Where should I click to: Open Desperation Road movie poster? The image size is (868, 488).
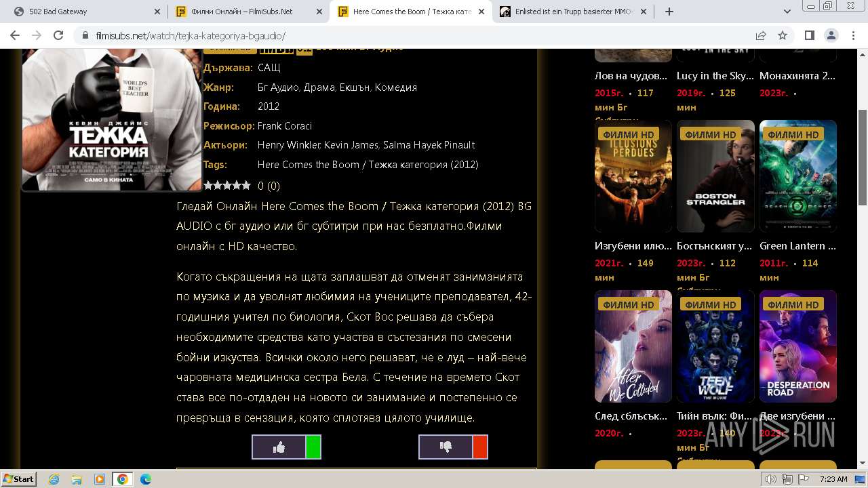click(x=798, y=346)
